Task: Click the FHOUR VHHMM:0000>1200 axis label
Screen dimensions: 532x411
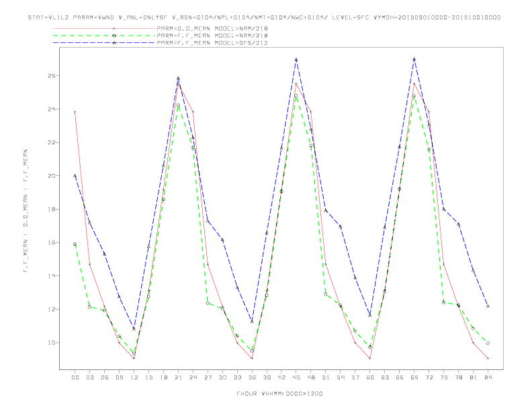Action: point(279,394)
